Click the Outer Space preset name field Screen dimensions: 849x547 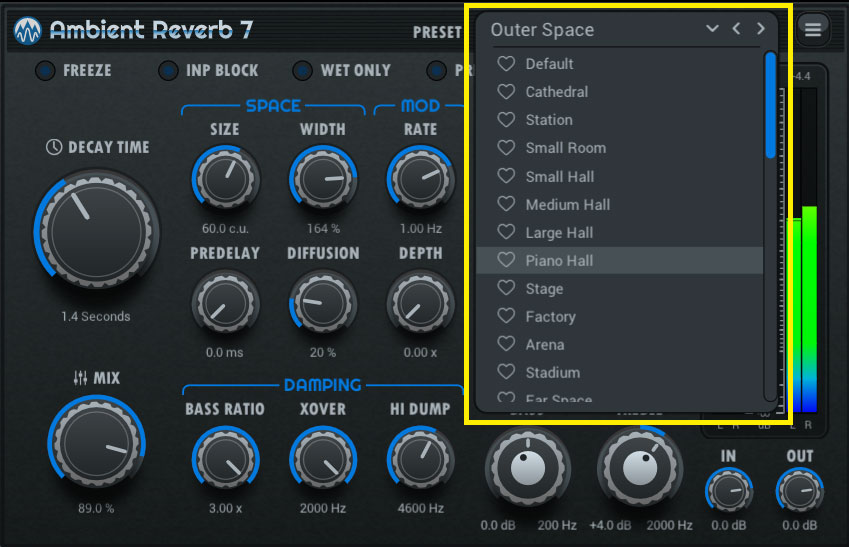[542, 30]
